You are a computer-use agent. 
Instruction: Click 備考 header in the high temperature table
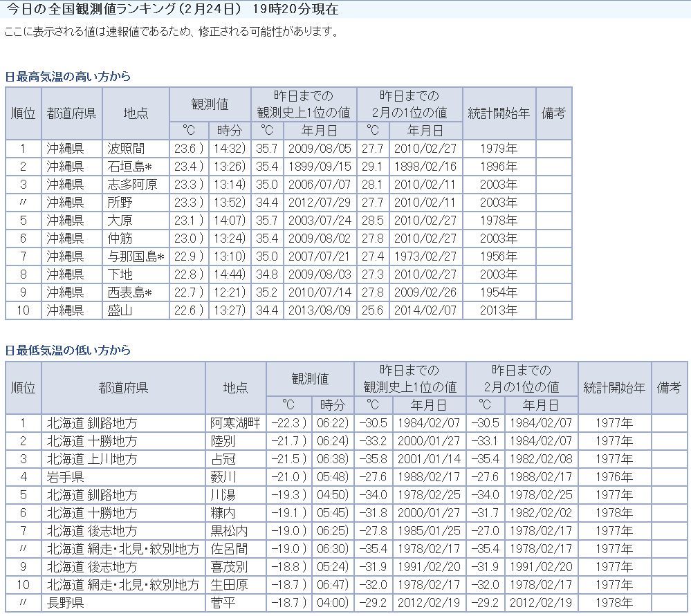pos(553,113)
